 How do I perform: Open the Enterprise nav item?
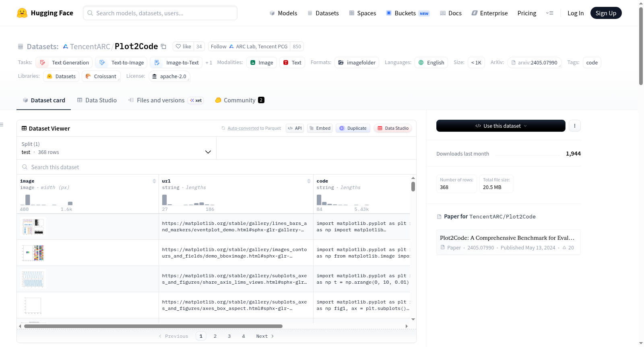tap(489, 13)
